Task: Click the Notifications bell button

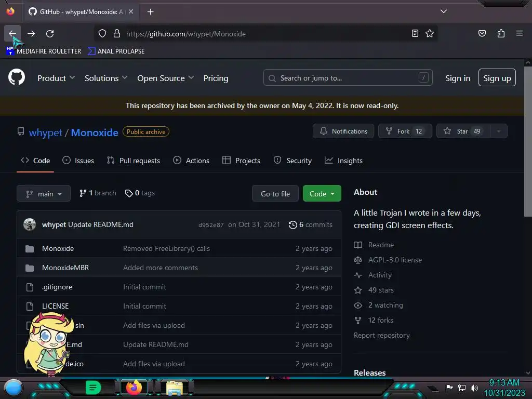Action: coord(343,131)
